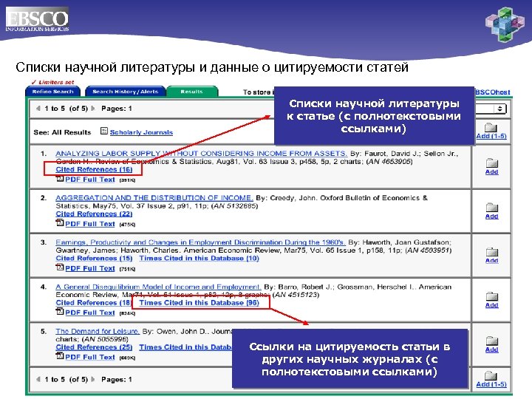Click 'Pages: 1' in top pager
This screenshot has height=399, width=532.
click(x=117, y=109)
